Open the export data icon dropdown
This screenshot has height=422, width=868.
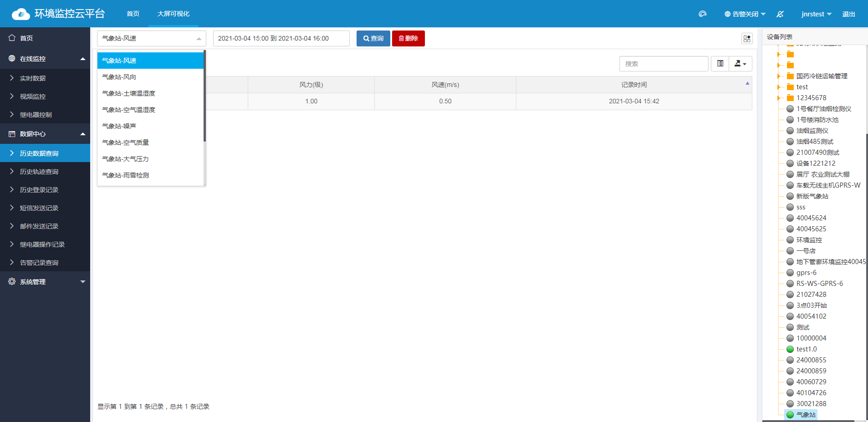click(x=740, y=64)
